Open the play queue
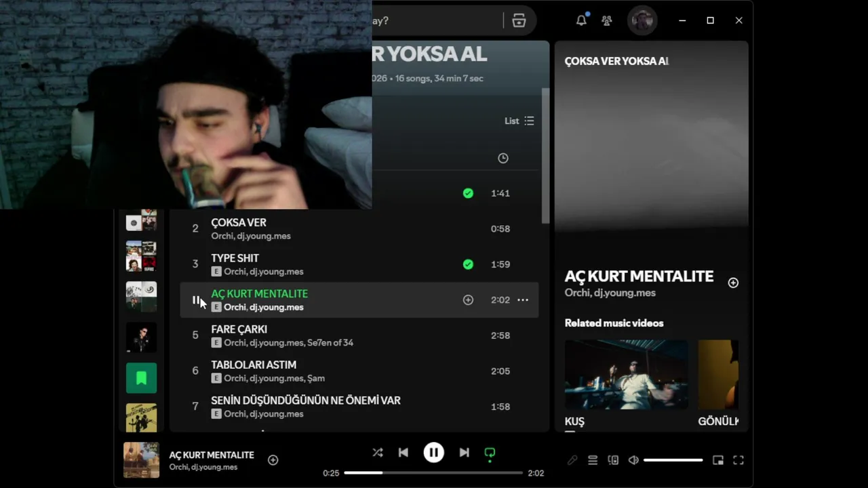 (x=593, y=460)
